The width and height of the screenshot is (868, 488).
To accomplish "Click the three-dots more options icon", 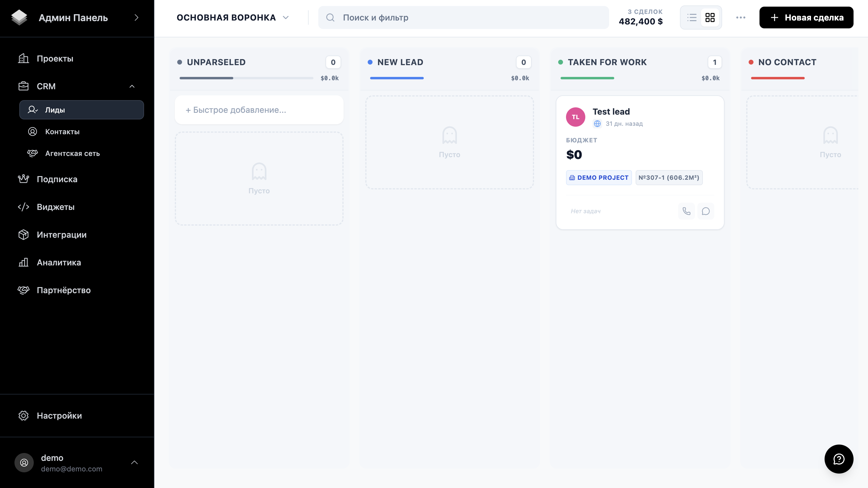I will (x=741, y=17).
